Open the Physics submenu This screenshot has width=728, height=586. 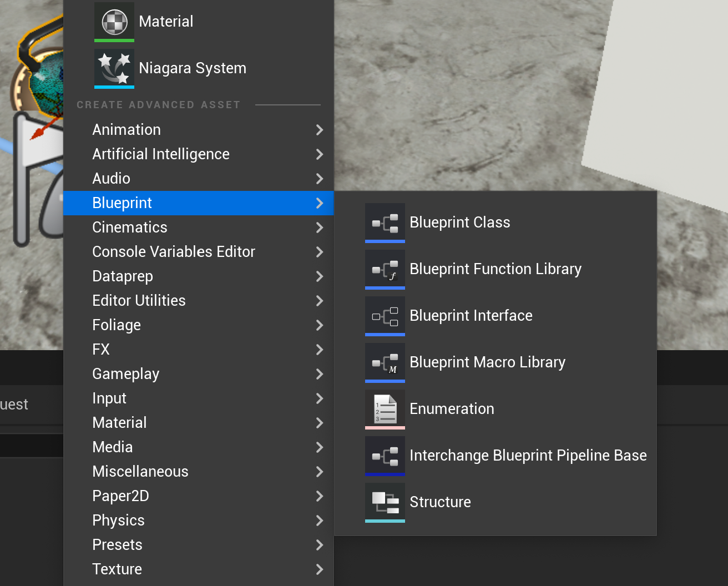tap(199, 521)
